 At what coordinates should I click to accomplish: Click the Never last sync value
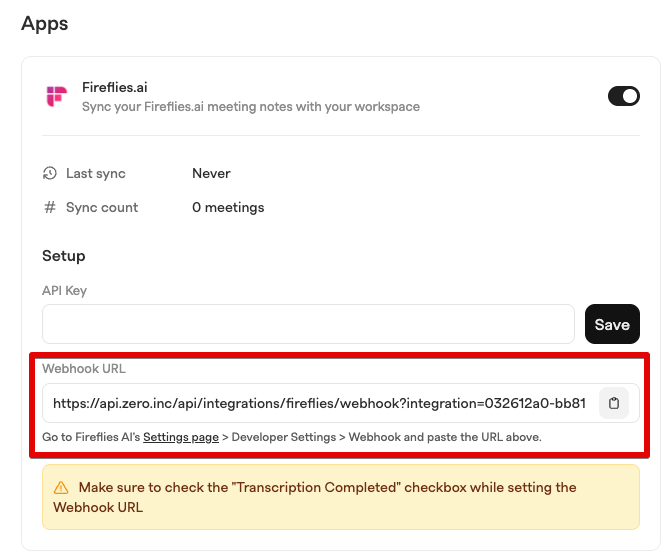tap(211, 173)
